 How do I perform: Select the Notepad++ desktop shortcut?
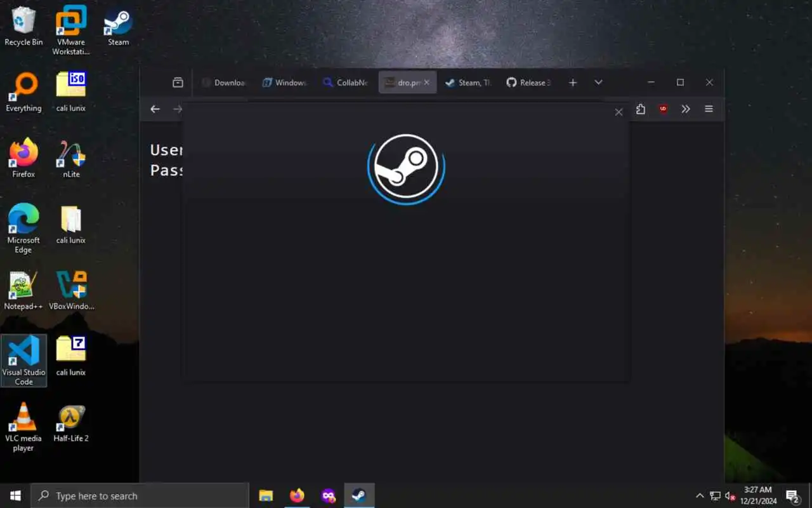point(23,290)
